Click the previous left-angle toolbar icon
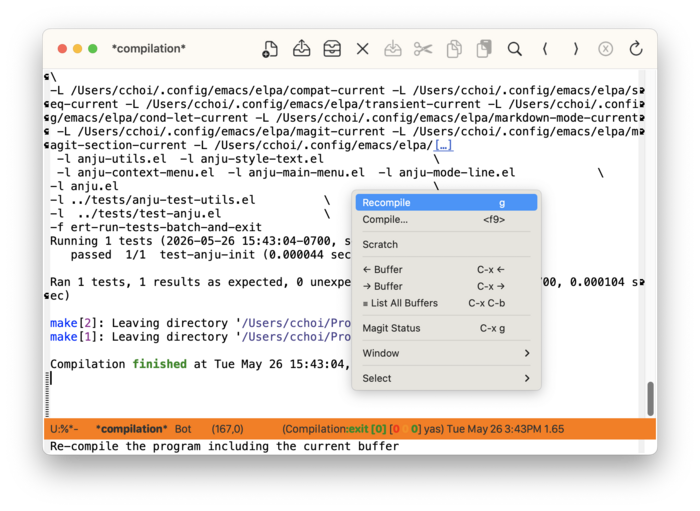Screen dimensions: 700x511 tap(545, 49)
